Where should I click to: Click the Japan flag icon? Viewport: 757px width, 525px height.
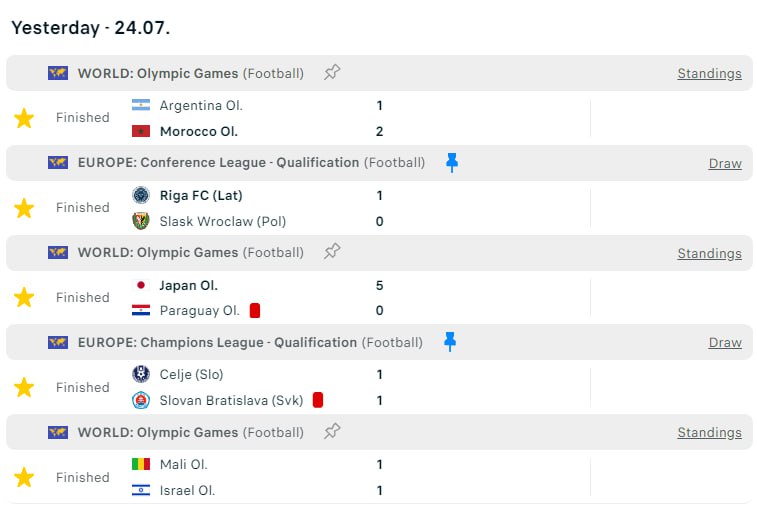click(x=141, y=285)
